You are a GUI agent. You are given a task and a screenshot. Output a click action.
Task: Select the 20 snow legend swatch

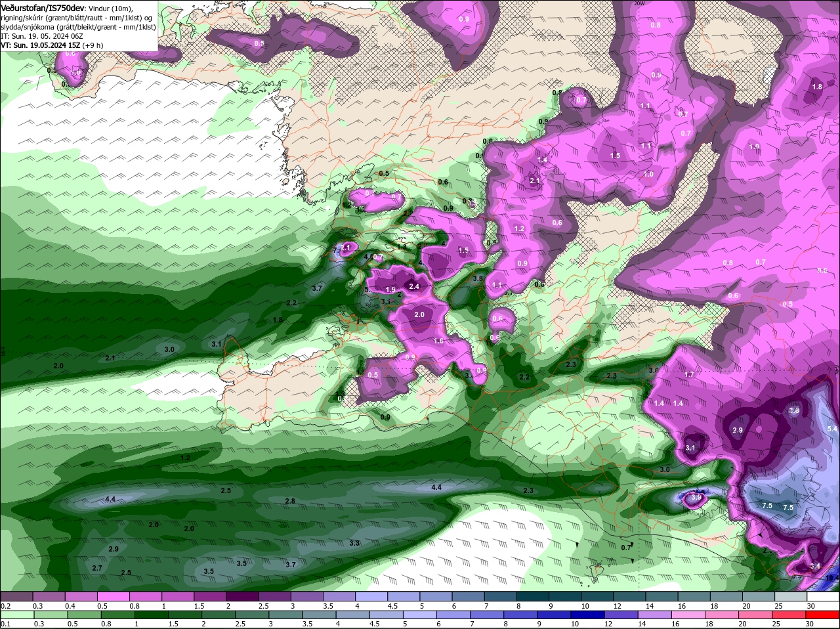pyautogui.click(x=759, y=596)
